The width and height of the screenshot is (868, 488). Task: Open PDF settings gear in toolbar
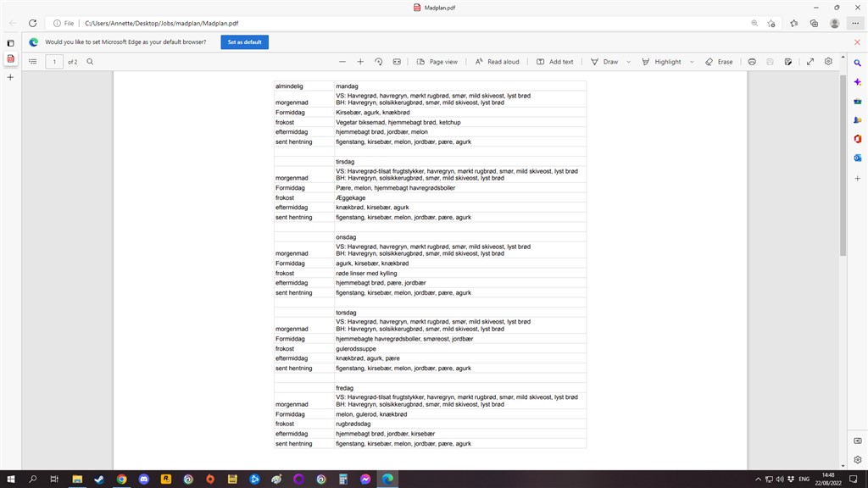click(x=828, y=62)
